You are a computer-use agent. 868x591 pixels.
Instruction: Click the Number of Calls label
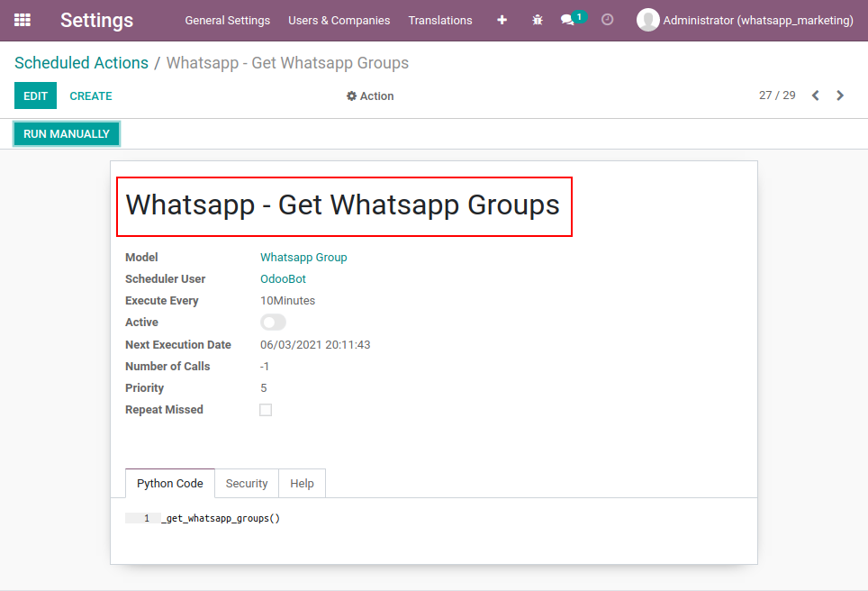point(167,366)
